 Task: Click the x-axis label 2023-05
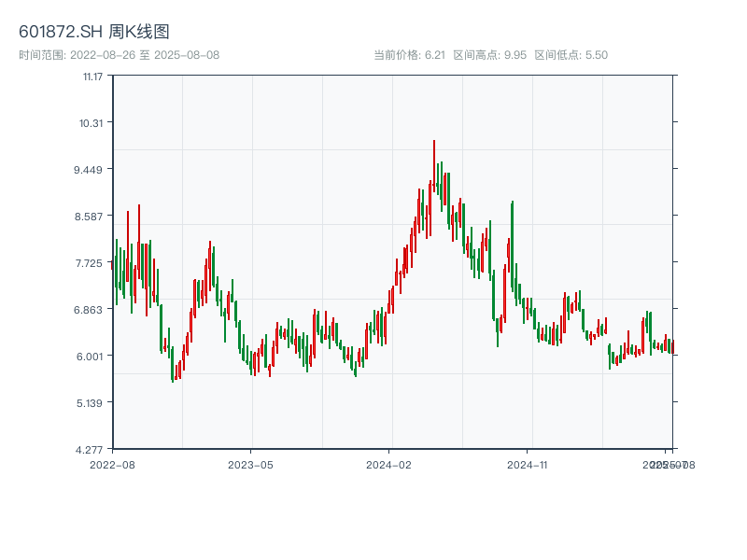coord(250,465)
